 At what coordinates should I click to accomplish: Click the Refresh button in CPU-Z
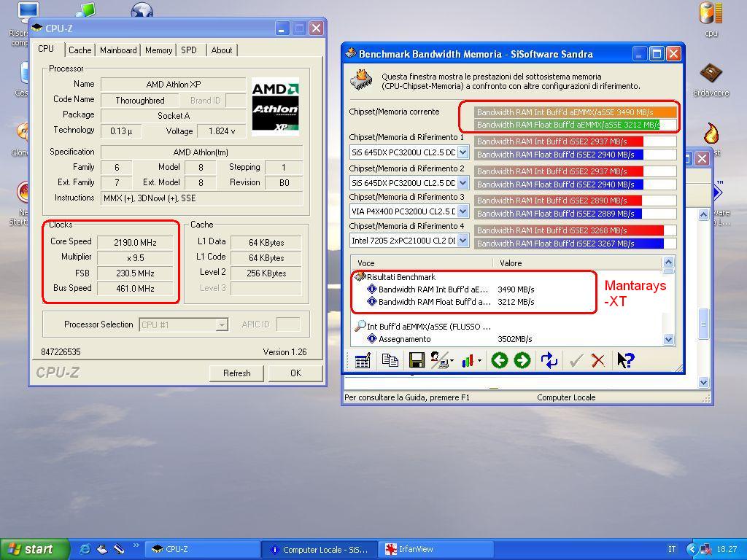[236, 373]
